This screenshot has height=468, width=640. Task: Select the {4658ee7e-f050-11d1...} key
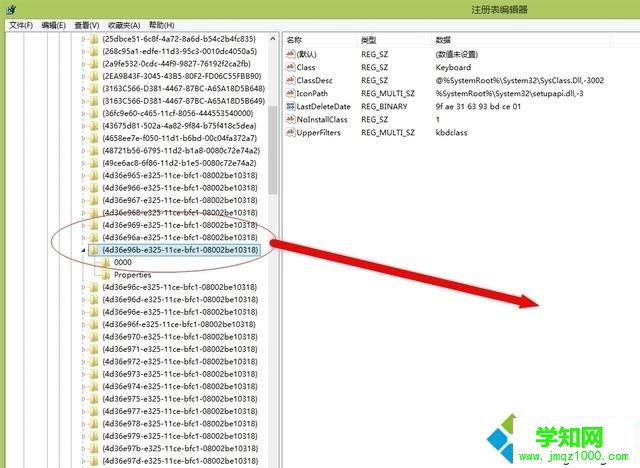tap(180, 138)
